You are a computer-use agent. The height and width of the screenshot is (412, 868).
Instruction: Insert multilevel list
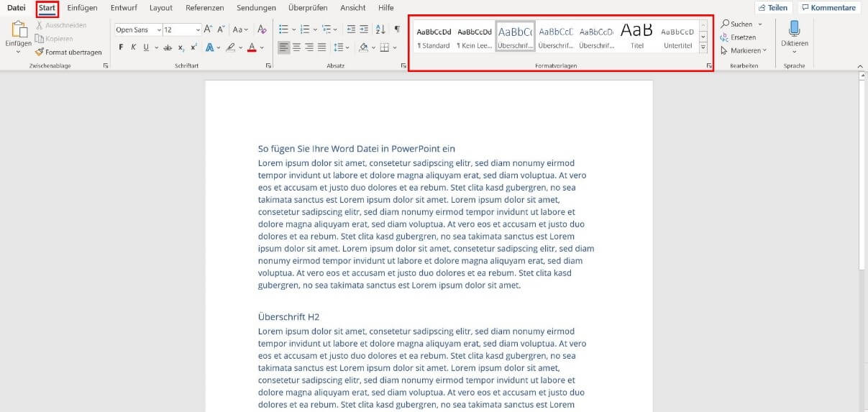click(326, 29)
